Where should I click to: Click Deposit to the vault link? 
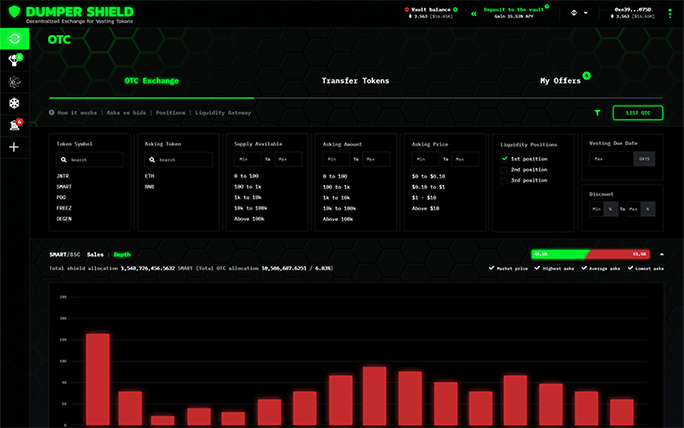click(513, 10)
